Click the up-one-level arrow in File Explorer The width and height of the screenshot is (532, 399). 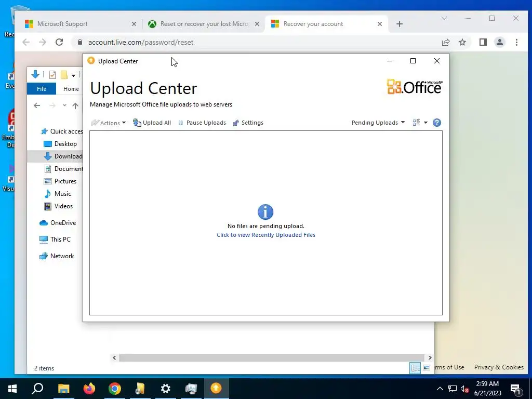pos(75,105)
